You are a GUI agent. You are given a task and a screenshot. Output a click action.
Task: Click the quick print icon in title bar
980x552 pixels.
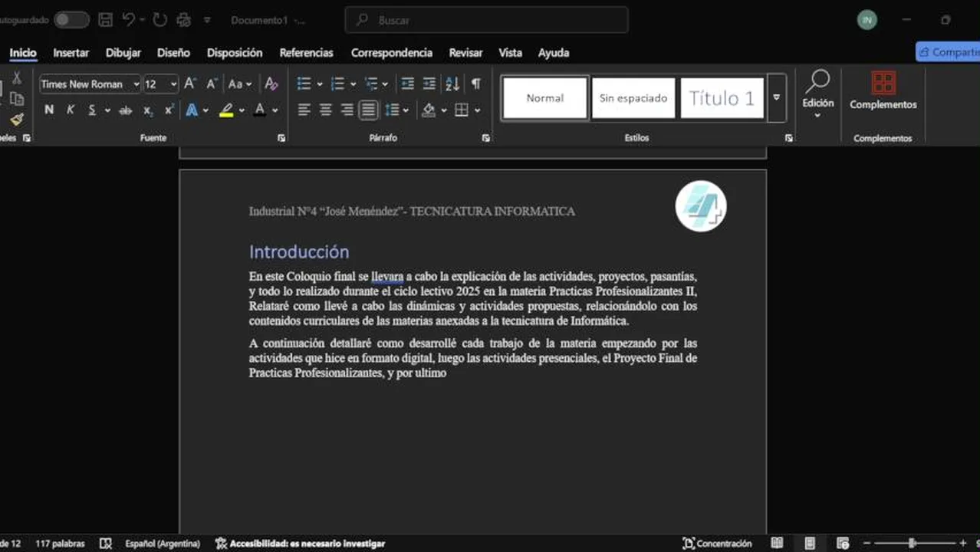(x=184, y=20)
